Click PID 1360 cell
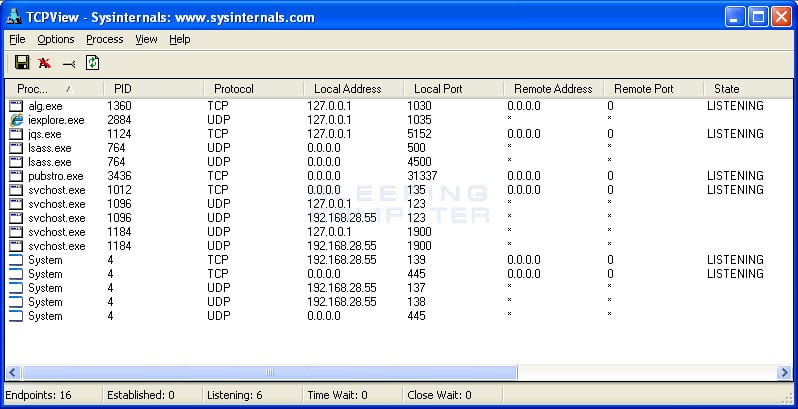 pos(119,106)
